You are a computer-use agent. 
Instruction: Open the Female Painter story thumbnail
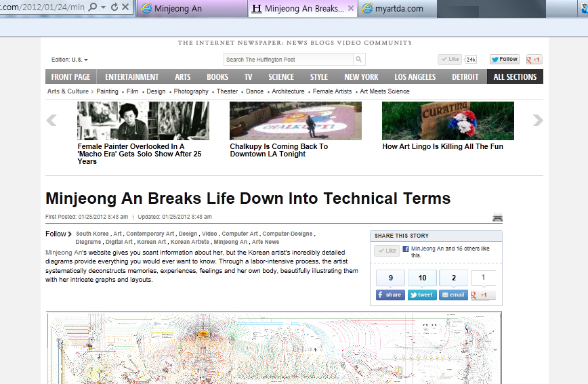[x=143, y=121]
